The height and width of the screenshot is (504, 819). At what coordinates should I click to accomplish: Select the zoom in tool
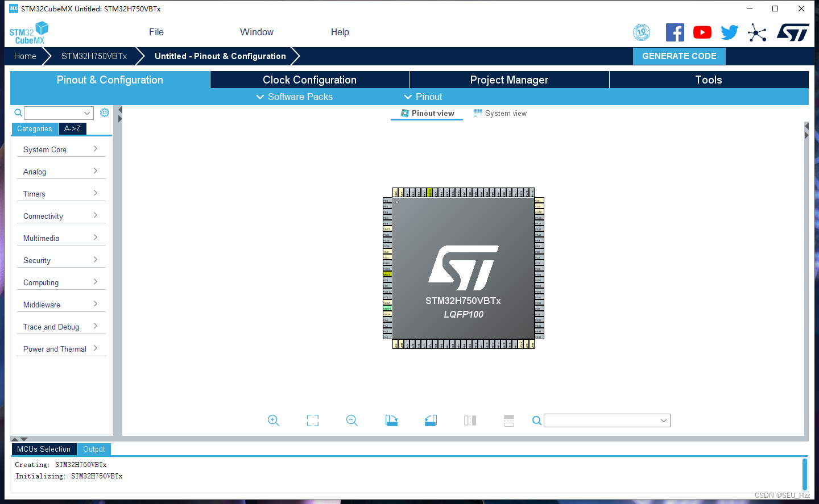tap(273, 420)
